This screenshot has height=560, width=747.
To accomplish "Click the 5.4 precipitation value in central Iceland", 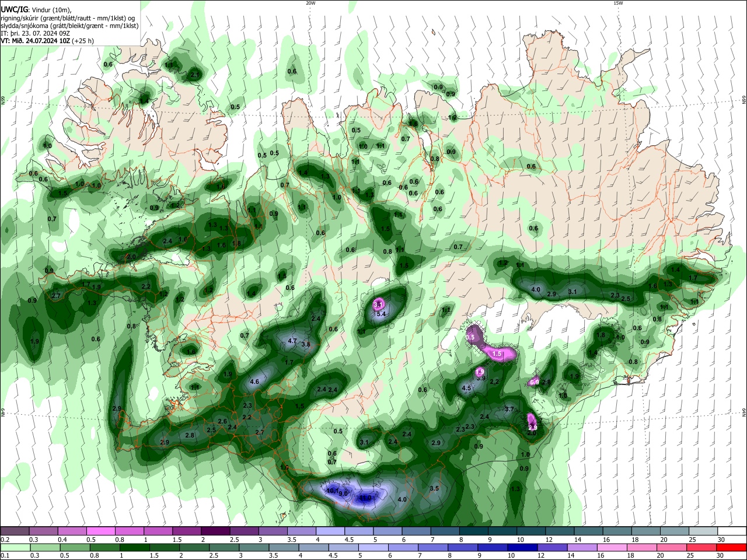I will [x=381, y=314].
